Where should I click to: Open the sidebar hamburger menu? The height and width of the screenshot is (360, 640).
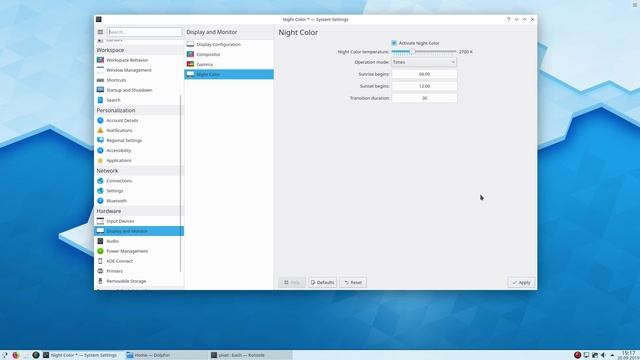point(100,32)
